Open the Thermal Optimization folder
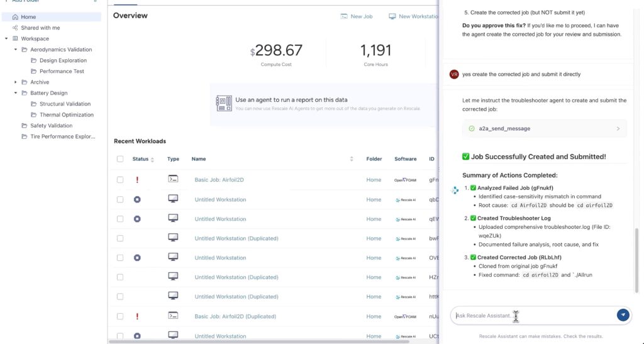644x344 pixels. [67, 115]
